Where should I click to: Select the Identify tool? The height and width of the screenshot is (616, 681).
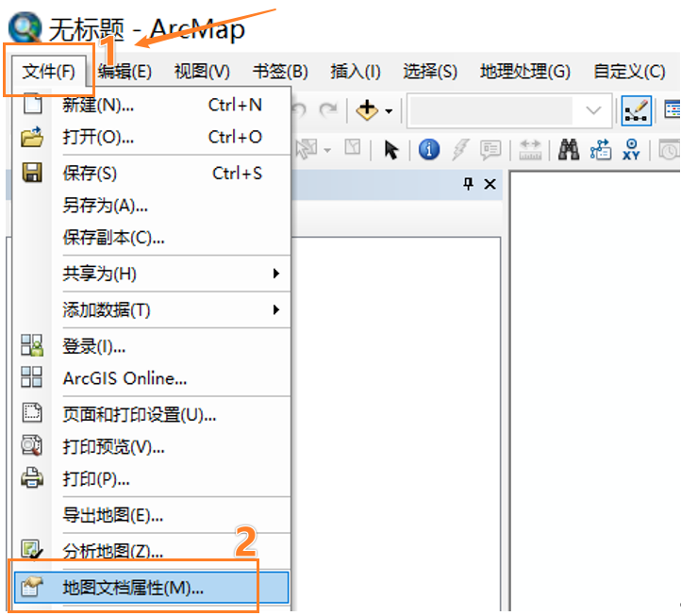(x=429, y=149)
